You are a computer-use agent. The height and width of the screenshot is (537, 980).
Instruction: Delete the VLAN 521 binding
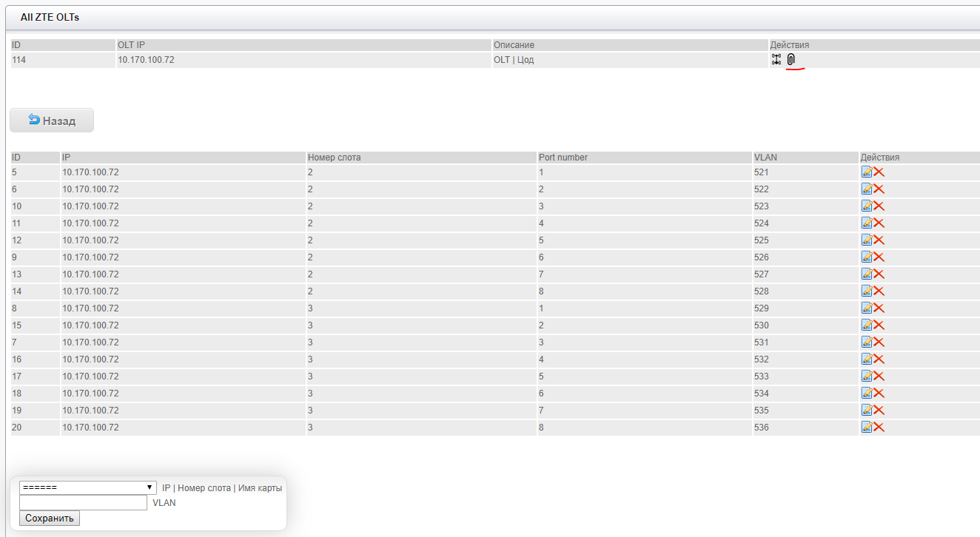click(879, 172)
